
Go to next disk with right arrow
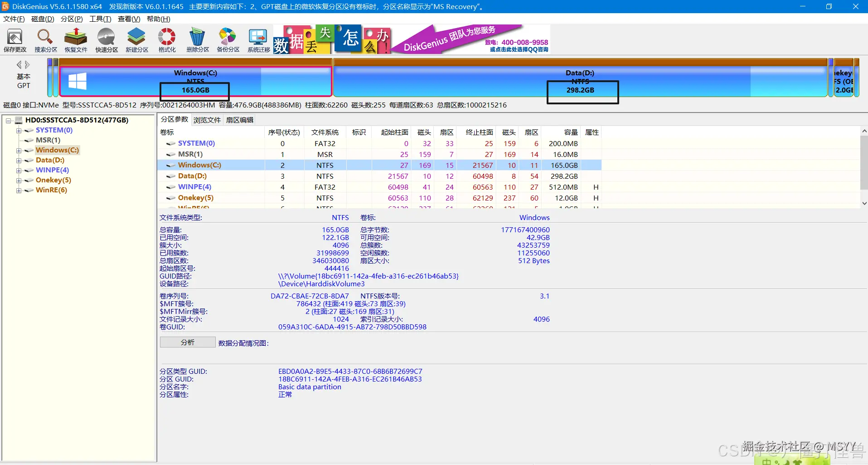pos(27,65)
